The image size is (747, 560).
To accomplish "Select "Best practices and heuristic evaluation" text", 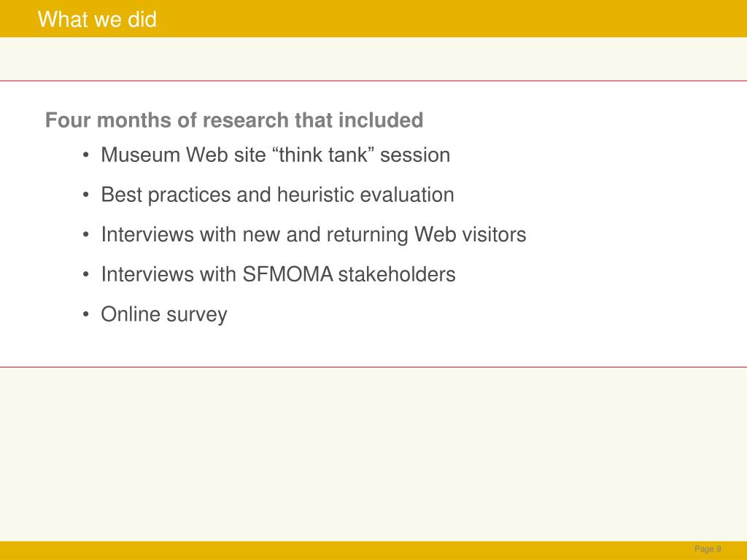I will (277, 195).
